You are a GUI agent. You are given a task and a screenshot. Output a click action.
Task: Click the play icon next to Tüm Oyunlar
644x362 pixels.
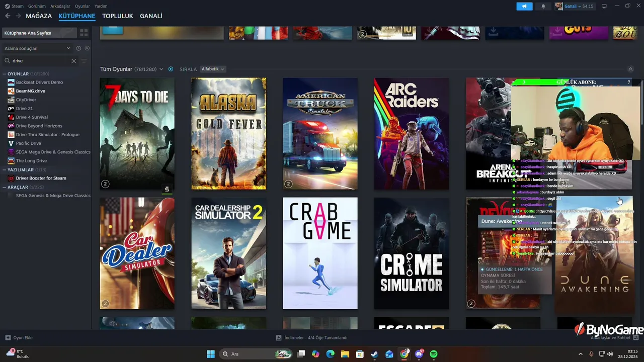click(171, 69)
